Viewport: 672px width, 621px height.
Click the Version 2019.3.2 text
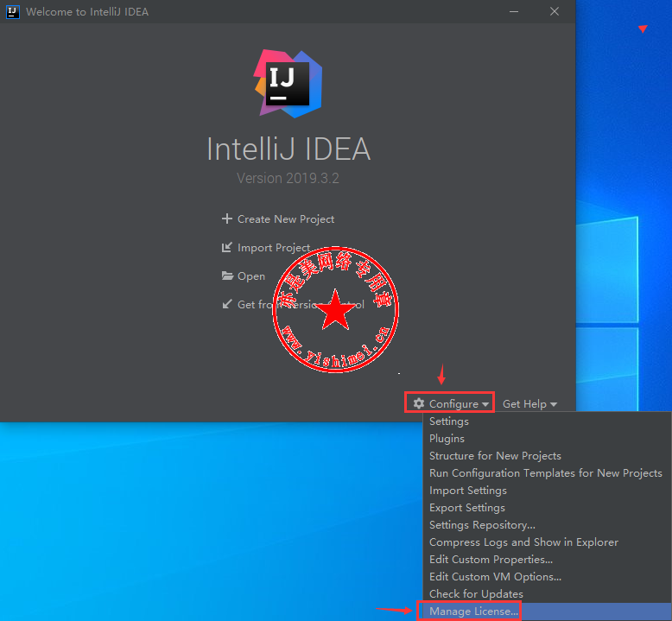288,178
